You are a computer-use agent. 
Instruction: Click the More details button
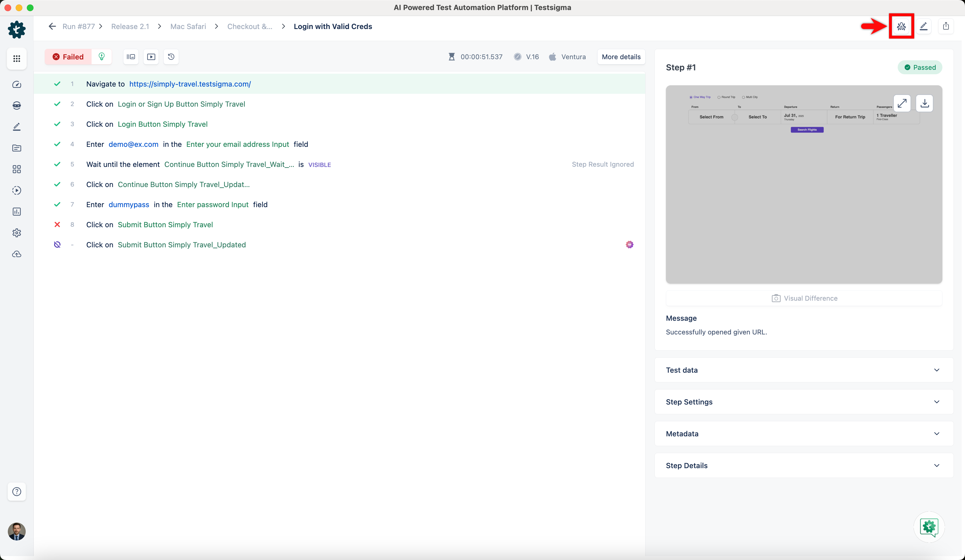[621, 57]
